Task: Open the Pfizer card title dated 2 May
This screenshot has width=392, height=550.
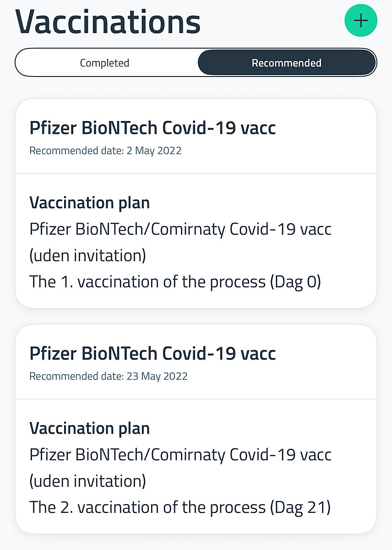Action: [x=152, y=128]
